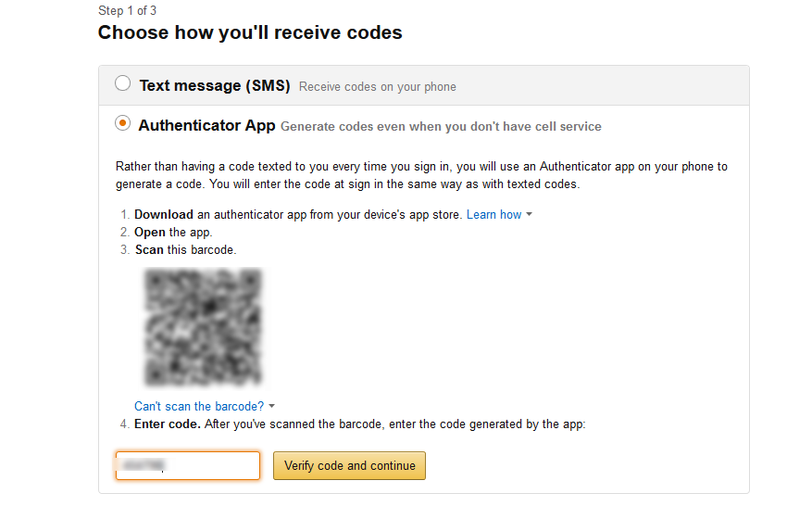Viewport: 812px width, 506px height.
Task: Expand the arrow beside Can't scan the barcode
Action: (272, 407)
